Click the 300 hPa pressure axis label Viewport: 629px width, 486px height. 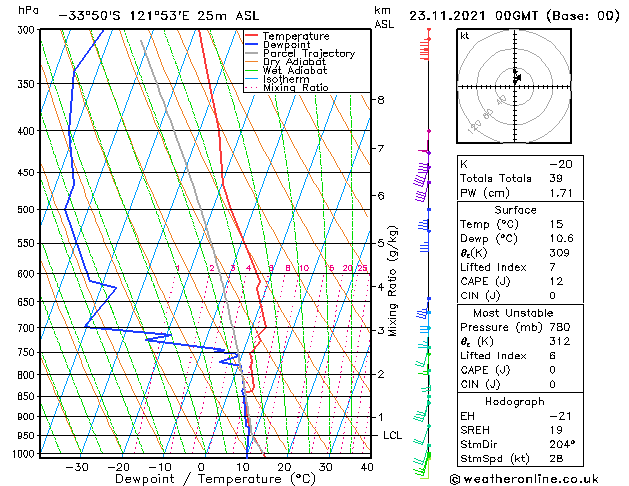point(28,30)
